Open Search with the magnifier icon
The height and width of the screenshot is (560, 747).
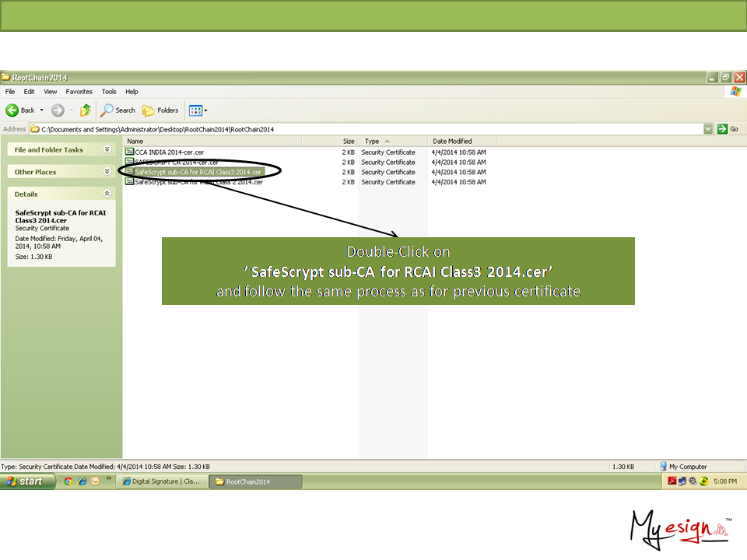pos(108,110)
